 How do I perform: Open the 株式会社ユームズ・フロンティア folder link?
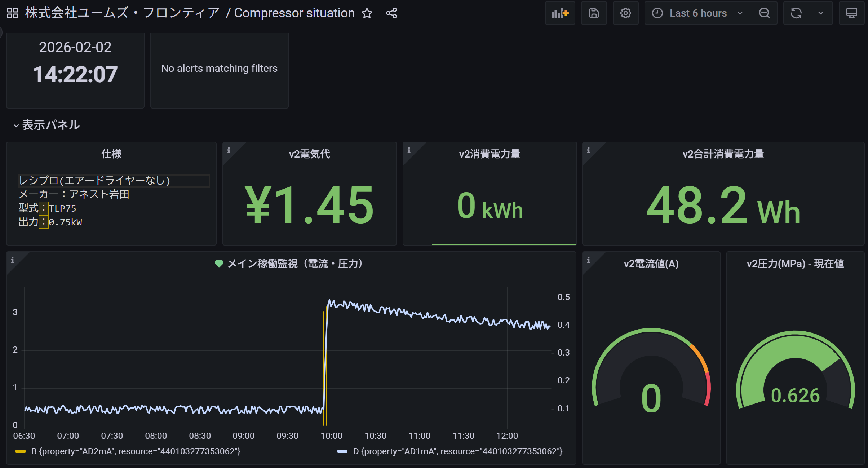point(122,13)
